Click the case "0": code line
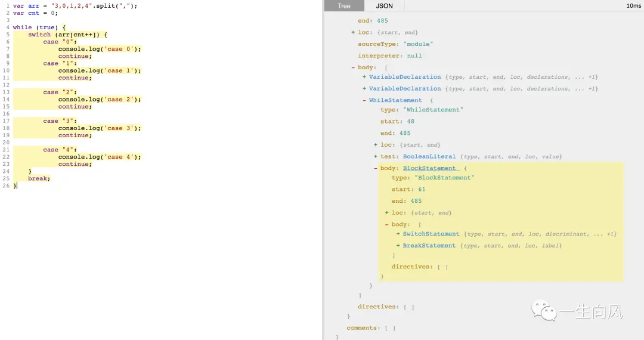 60,42
